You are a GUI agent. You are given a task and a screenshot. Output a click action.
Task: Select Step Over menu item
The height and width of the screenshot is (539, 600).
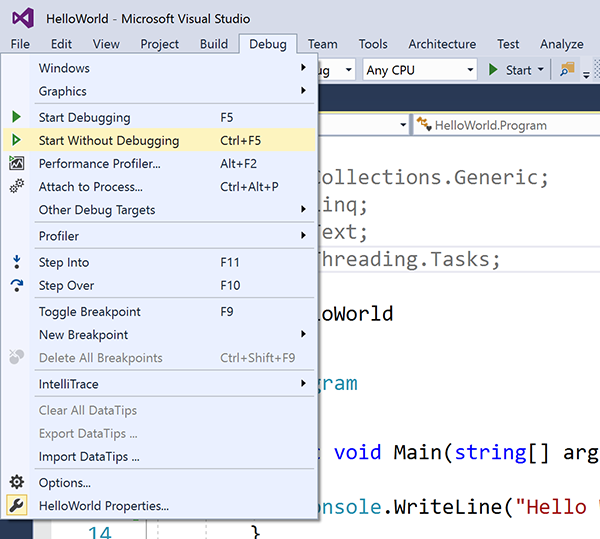(159, 285)
